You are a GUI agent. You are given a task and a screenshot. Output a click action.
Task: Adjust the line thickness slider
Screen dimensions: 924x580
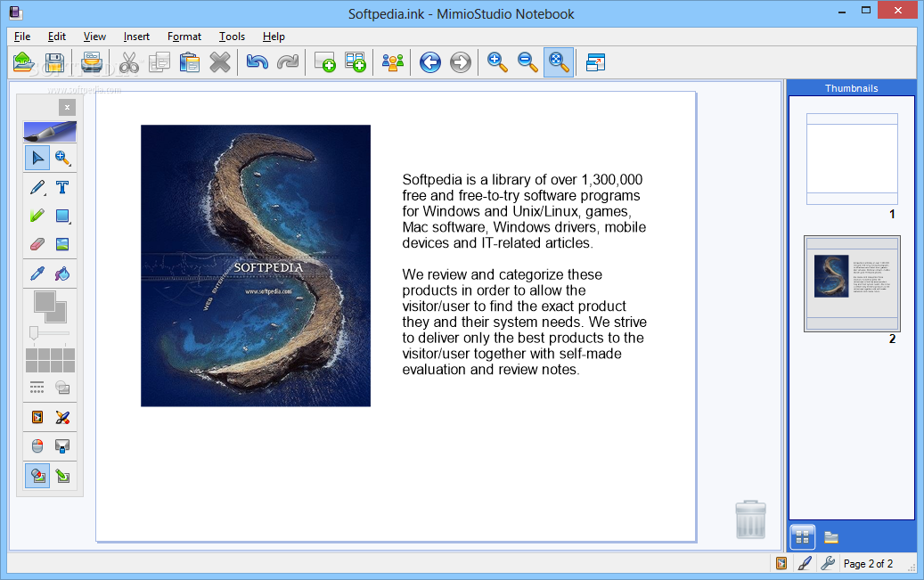50,333
